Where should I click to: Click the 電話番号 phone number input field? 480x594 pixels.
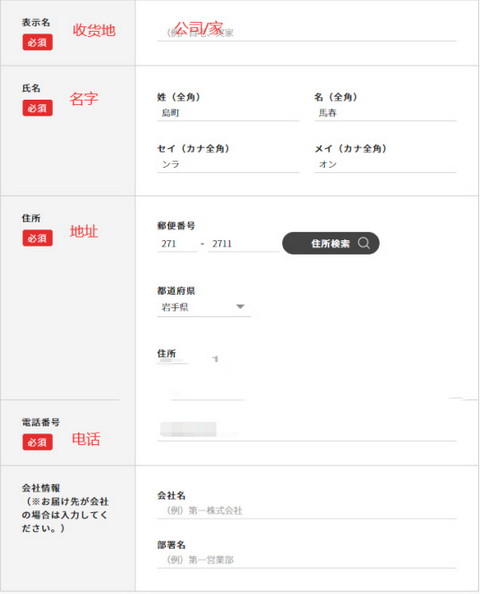306,432
